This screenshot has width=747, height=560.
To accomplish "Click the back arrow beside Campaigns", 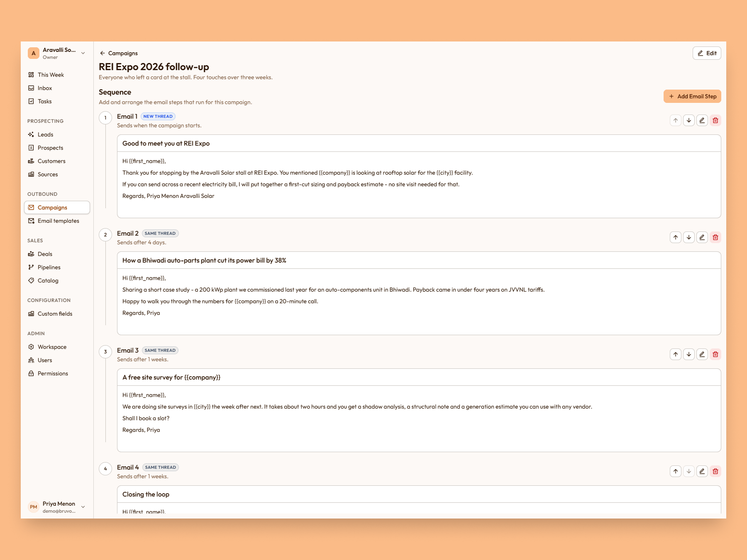I will 103,53.
